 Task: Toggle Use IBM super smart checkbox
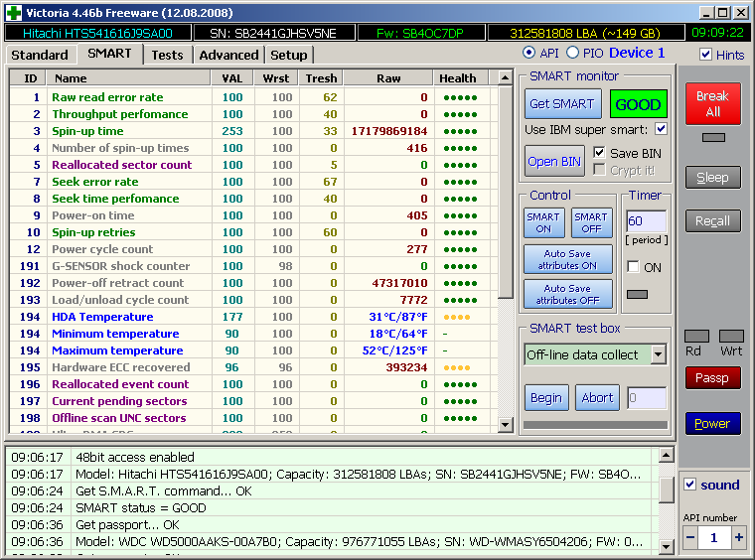[x=661, y=129]
